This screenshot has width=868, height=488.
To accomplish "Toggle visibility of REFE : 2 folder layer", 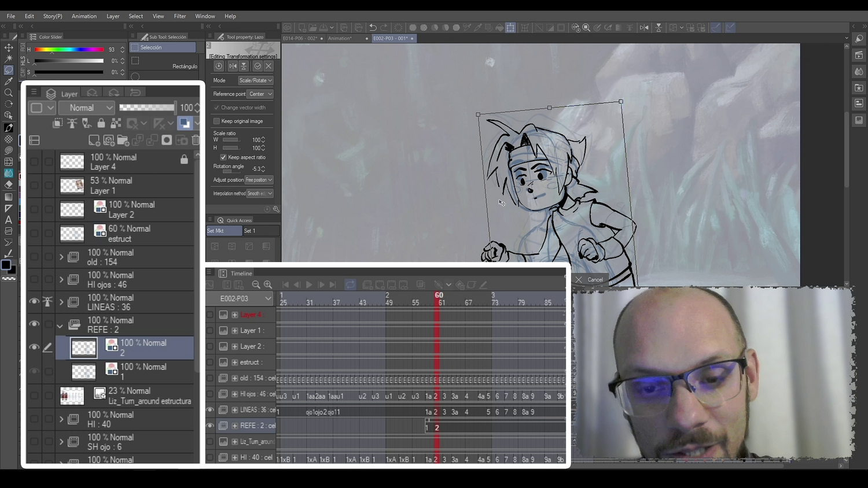I will click(34, 324).
